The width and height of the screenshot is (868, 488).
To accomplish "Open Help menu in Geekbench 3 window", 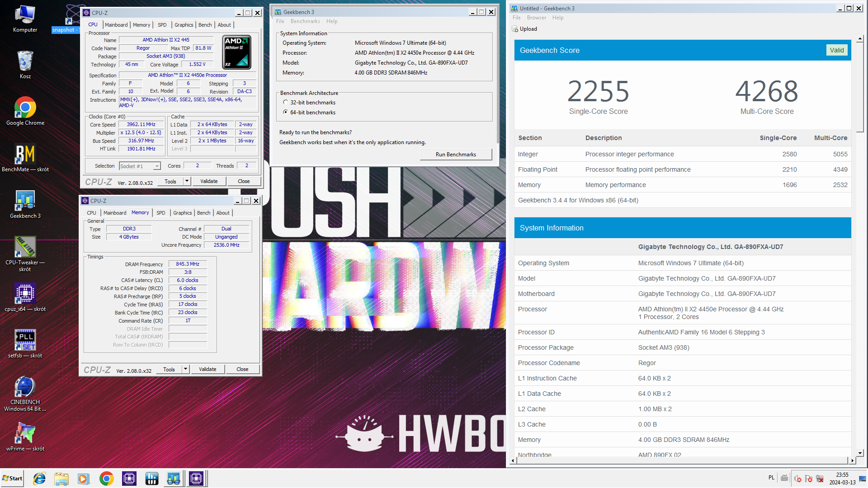I will click(x=332, y=21).
